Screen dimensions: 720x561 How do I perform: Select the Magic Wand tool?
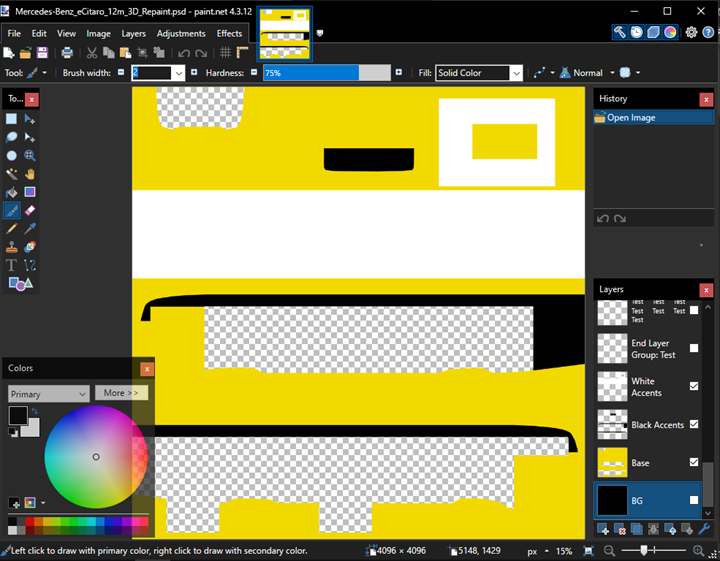[11, 174]
